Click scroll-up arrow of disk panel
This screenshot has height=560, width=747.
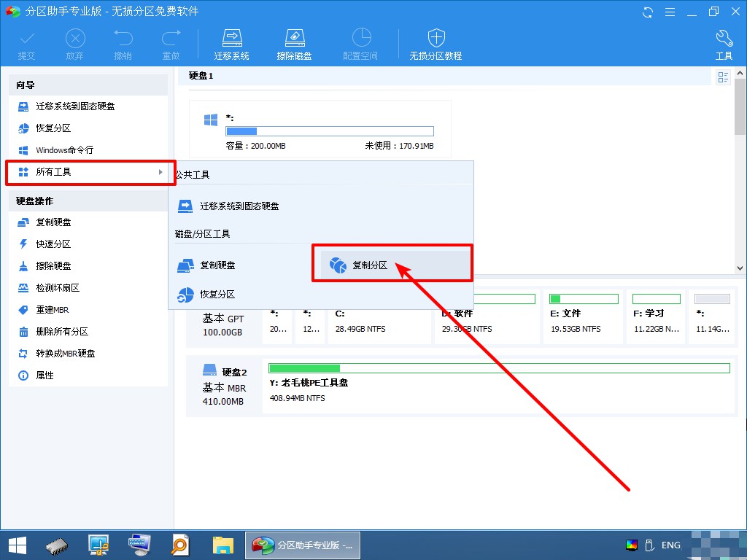coord(740,74)
